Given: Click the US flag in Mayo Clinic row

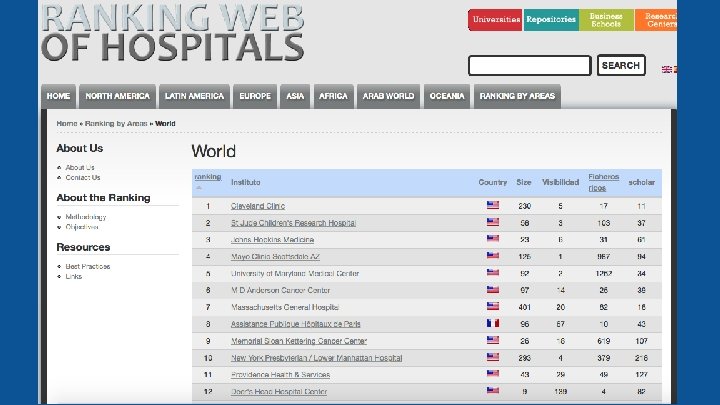Looking at the screenshot, I should pyautogui.click(x=493, y=256).
